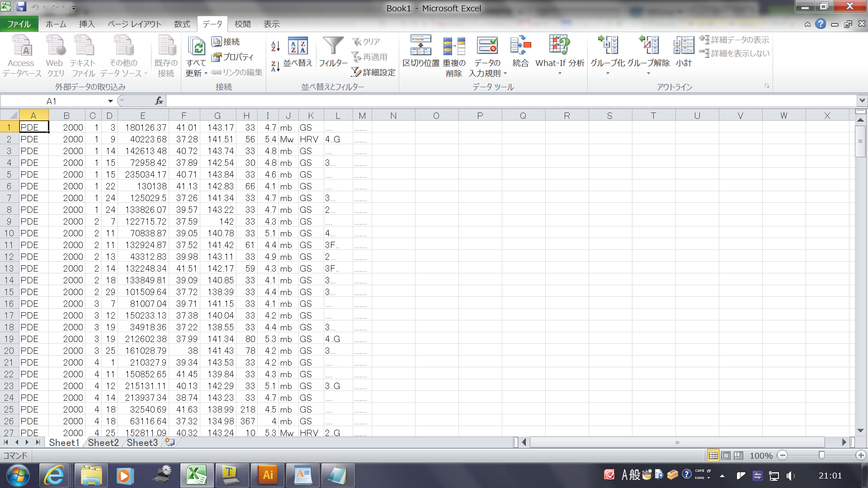This screenshot has width=868, height=488.
Task: Switch to Page Layout (ページ レイアウト) tab
Action: [134, 24]
